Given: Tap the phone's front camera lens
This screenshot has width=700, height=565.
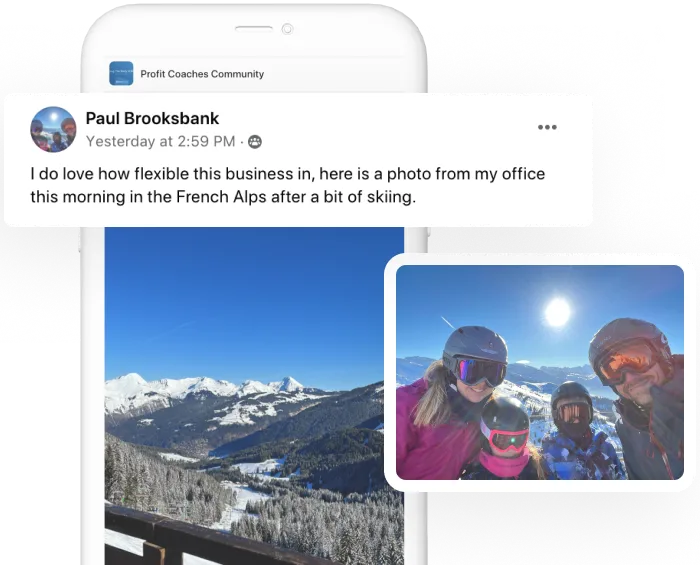Looking at the screenshot, I should click(288, 29).
